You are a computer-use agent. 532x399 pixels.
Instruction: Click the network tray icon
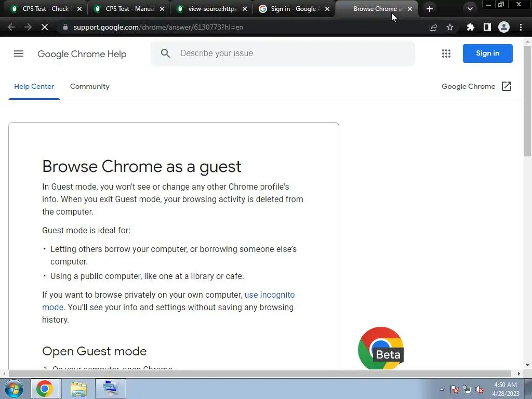coord(467,390)
